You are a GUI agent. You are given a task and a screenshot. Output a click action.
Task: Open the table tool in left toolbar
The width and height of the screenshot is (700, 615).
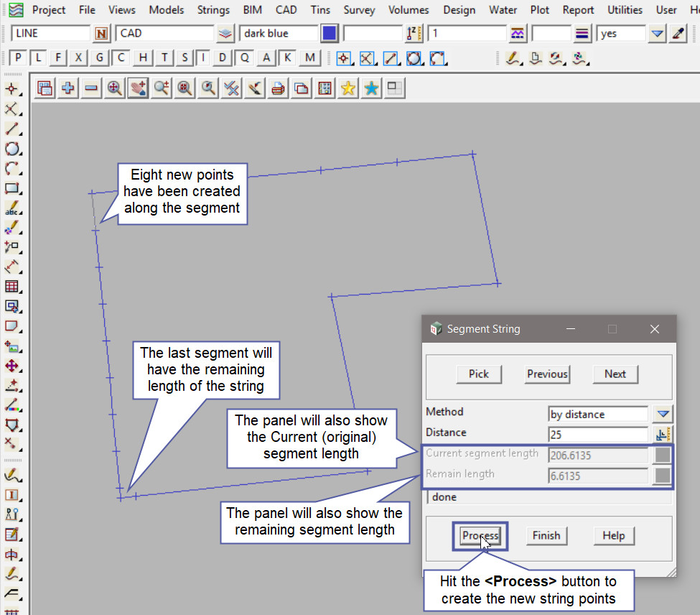click(11, 287)
